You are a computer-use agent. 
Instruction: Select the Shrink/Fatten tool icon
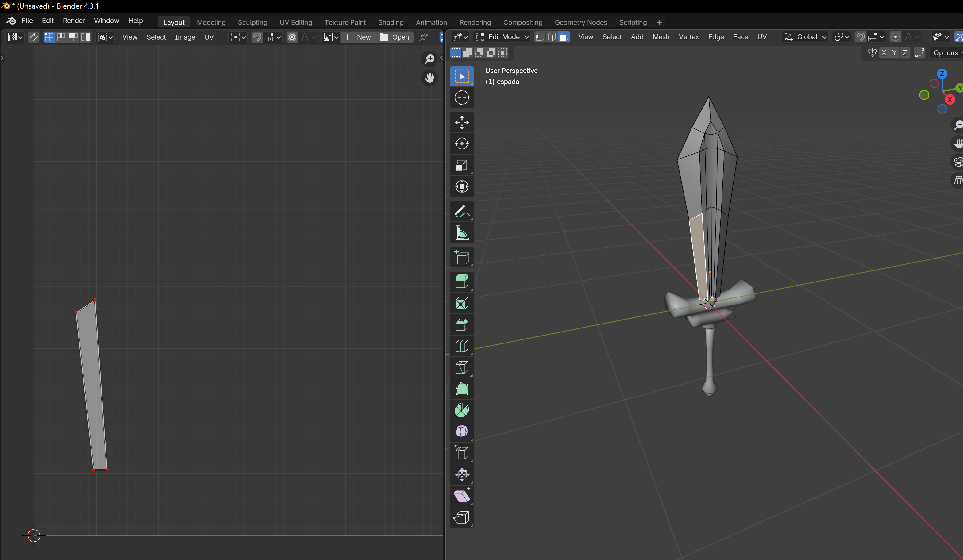point(461,474)
